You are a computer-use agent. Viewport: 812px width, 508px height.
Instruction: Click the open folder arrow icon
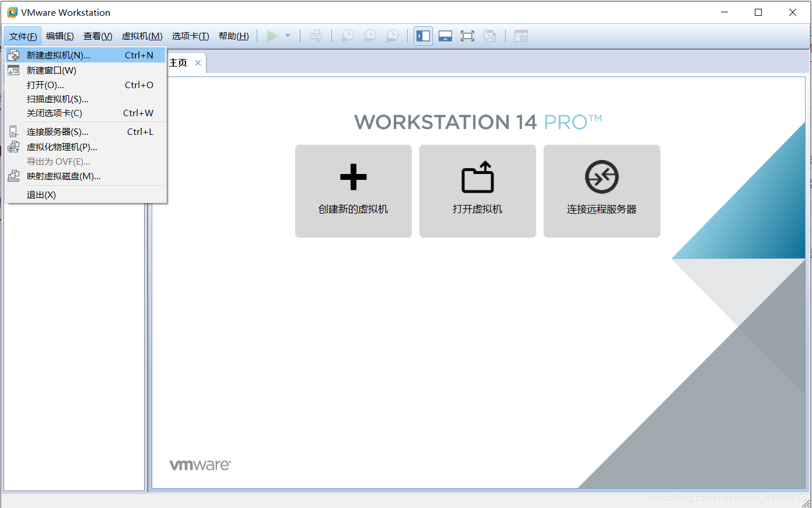[x=478, y=177]
